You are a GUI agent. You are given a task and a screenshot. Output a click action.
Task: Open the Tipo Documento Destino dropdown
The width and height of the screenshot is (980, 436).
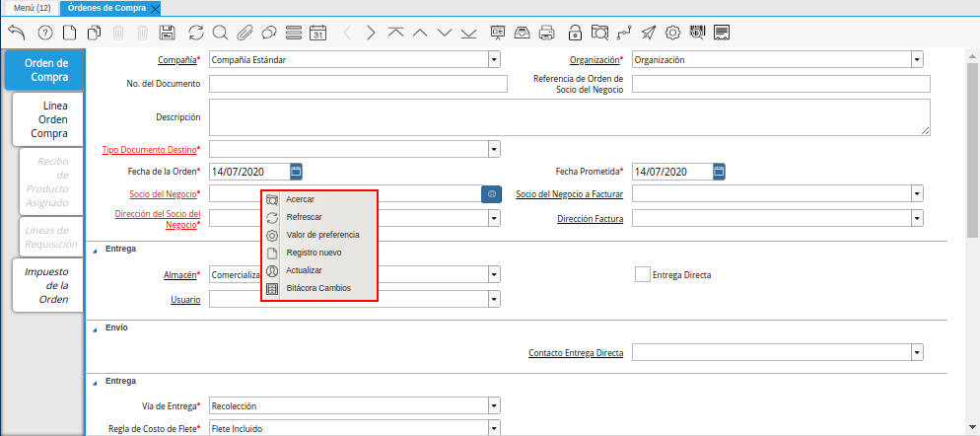[x=494, y=149]
